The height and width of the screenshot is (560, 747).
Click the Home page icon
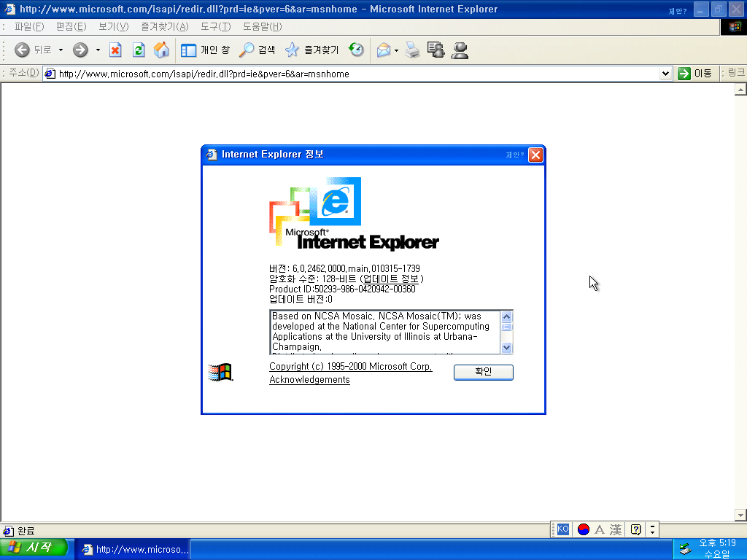161,50
